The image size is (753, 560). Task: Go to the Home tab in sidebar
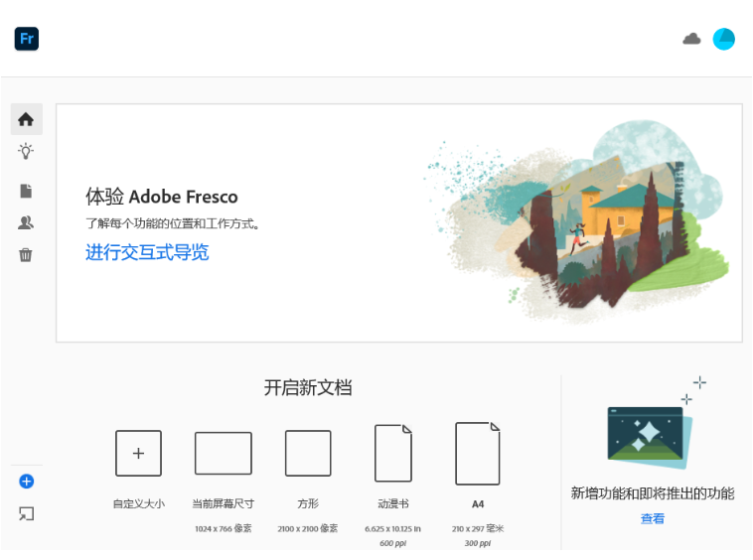coord(27,119)
